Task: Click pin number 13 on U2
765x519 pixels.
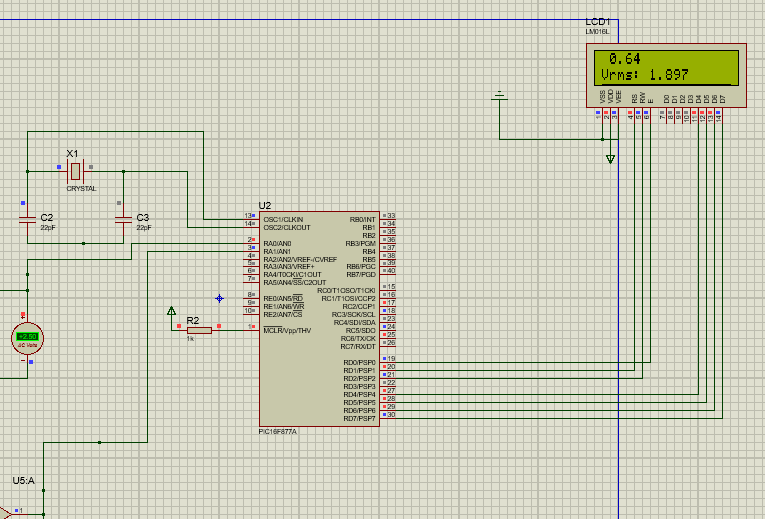Action: click(248, 216)
